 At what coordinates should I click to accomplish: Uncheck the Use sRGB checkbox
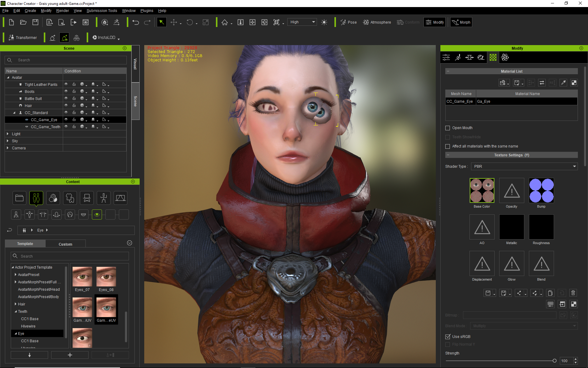[448, 337]
